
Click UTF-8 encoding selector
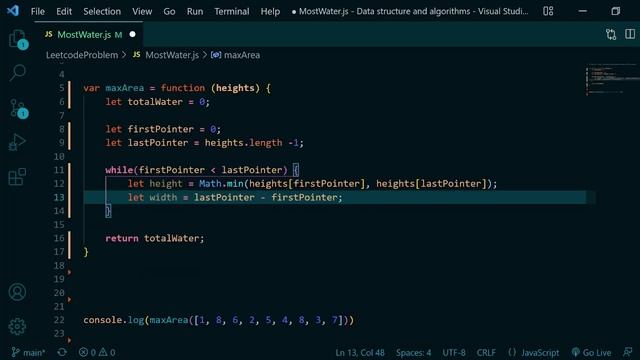(454, 352)
